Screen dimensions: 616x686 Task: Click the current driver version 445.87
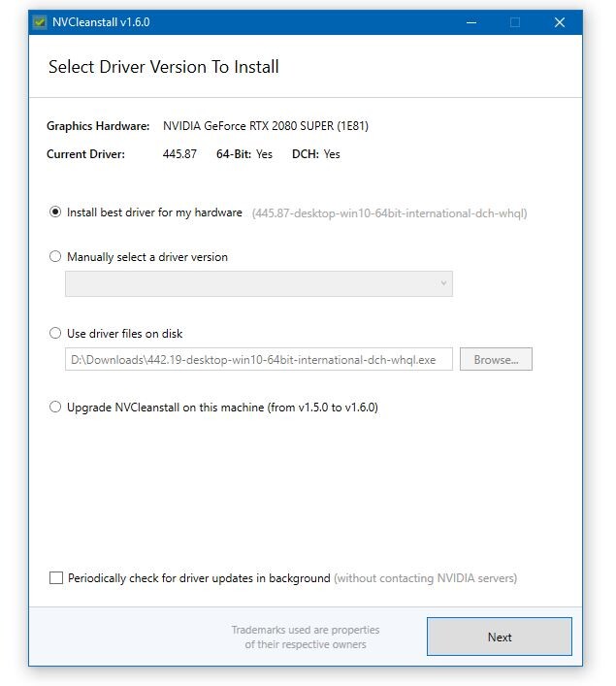point(179,154)
